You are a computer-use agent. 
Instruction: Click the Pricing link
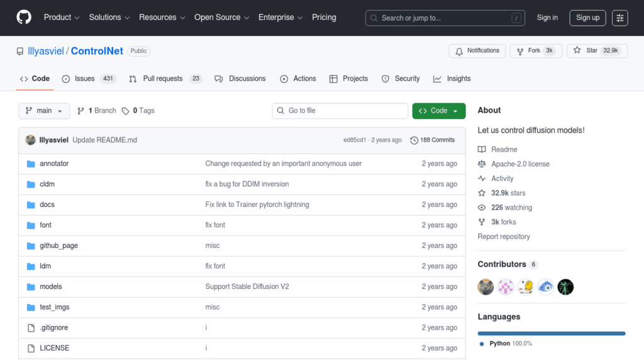(x=324, y=17)
